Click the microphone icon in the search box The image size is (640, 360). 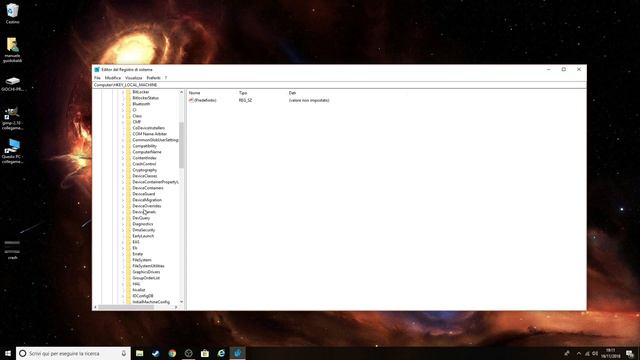(x=124, y=353)
